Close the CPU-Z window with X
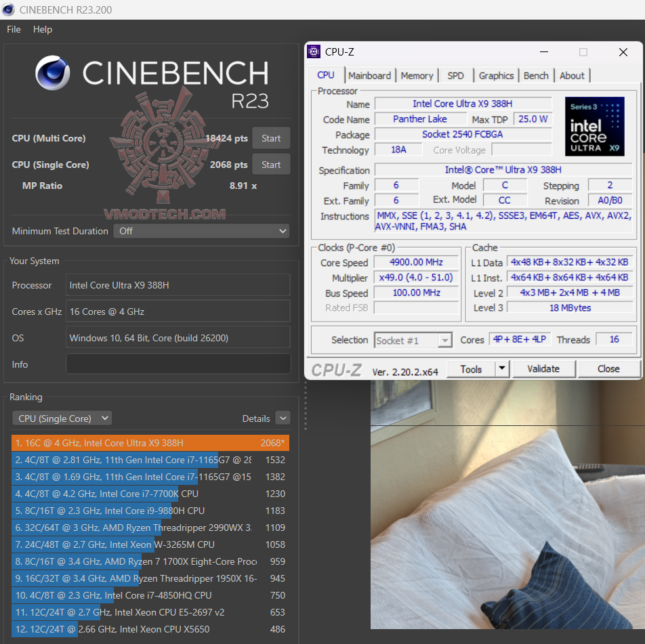This screenshot has height=644, width=645. tap(623, 52)
